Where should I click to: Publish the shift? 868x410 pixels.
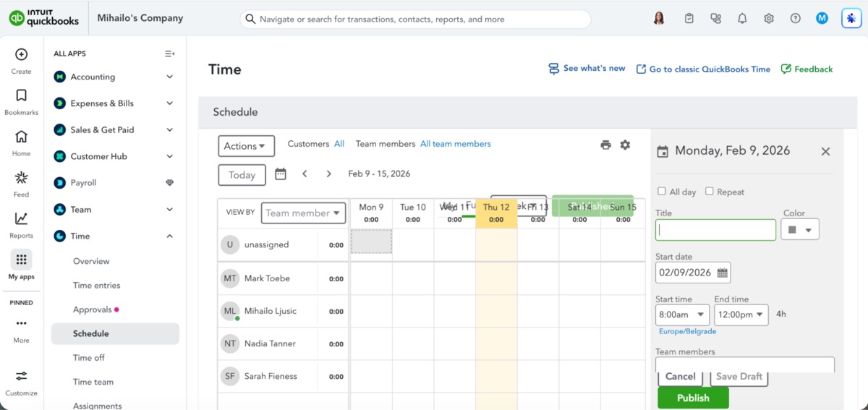pos(693,398)
